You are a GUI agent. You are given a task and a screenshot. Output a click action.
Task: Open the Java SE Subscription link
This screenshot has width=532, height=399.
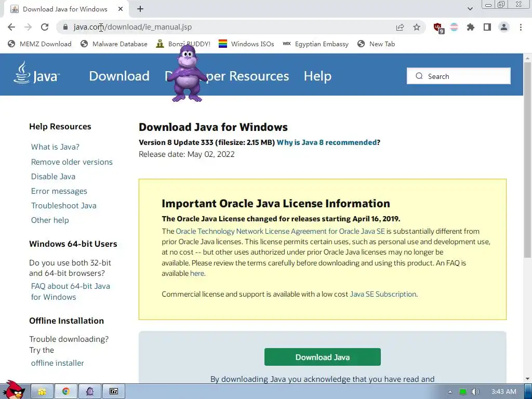383,294
